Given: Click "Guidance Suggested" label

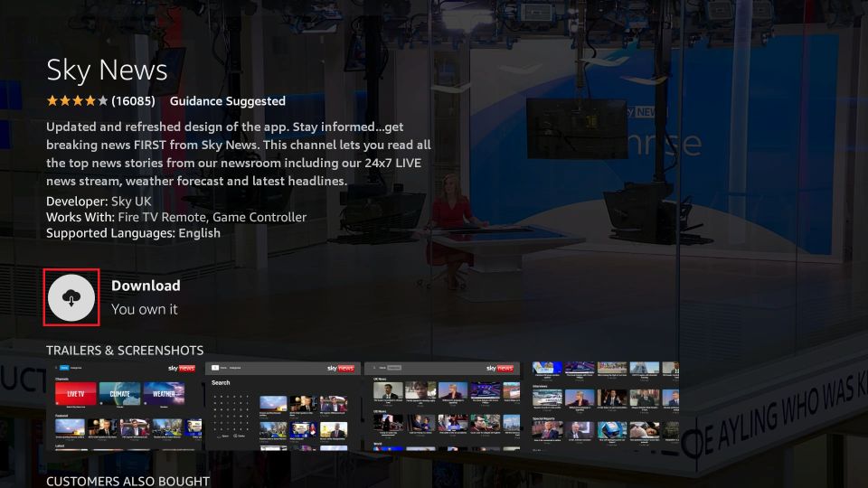Looking at the screenshot, I should tap(228, 100).
